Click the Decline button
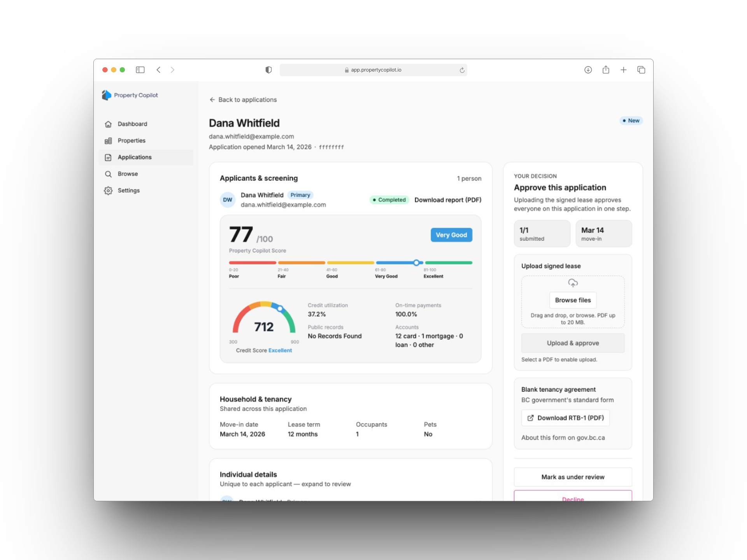 (x=573, y=496)
